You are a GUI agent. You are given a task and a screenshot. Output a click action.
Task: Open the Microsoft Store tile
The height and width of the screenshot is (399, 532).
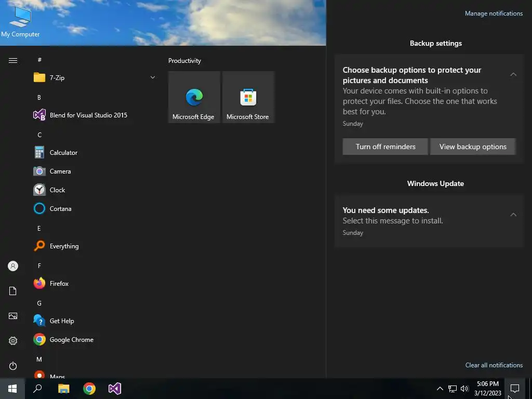click(248, 97)
